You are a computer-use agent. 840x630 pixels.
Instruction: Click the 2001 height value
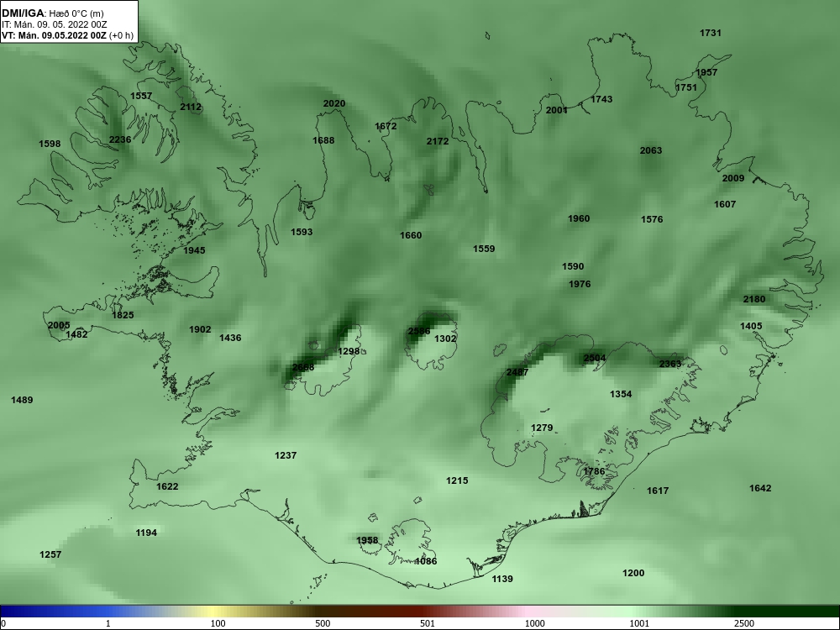click(x=557, y=110)
